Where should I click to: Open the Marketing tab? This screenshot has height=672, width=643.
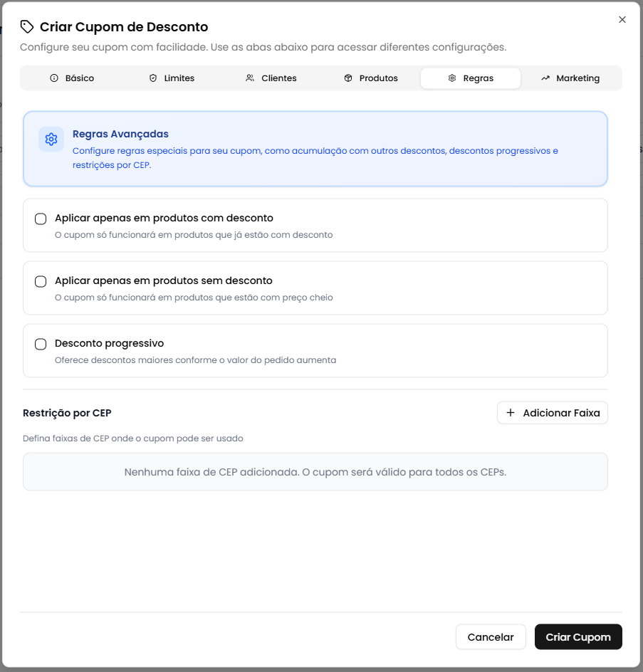tap(570, 78)
